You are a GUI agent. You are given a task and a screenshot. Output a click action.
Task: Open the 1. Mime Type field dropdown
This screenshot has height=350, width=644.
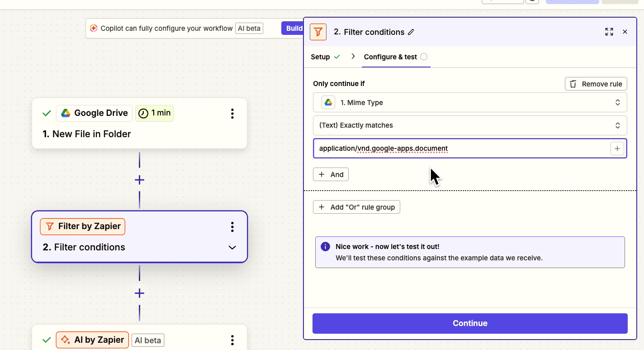[x=470, y=103]
